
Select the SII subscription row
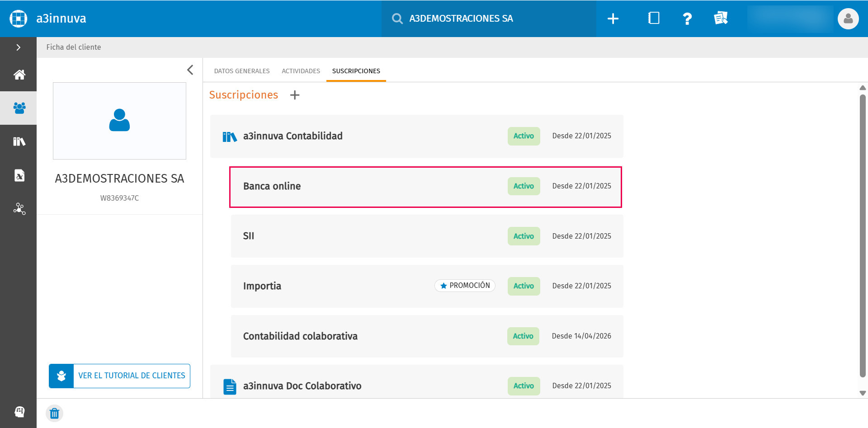[x=427, y=236]
